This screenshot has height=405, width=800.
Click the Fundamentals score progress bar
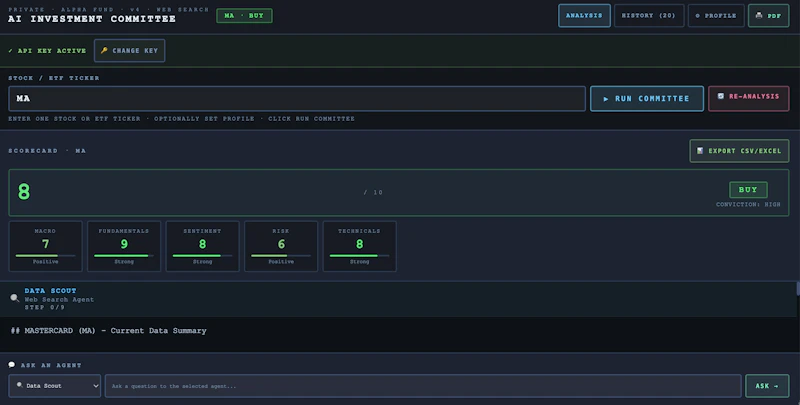124,256
